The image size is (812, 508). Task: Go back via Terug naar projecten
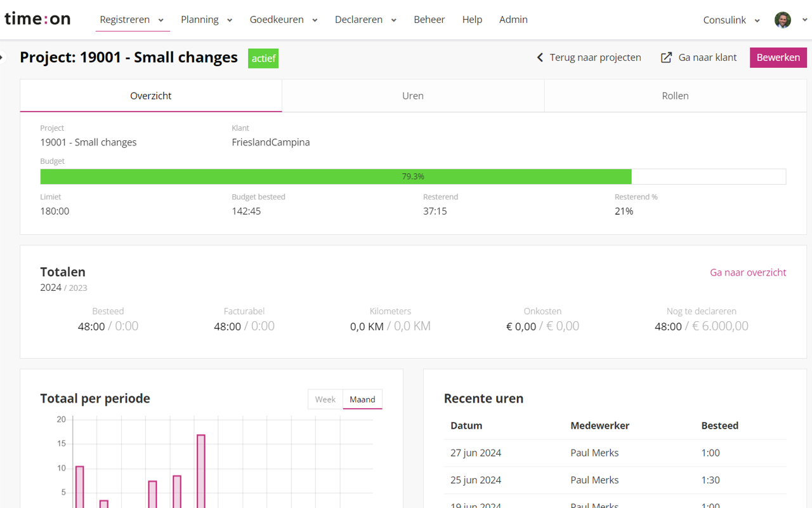[589, 57]
